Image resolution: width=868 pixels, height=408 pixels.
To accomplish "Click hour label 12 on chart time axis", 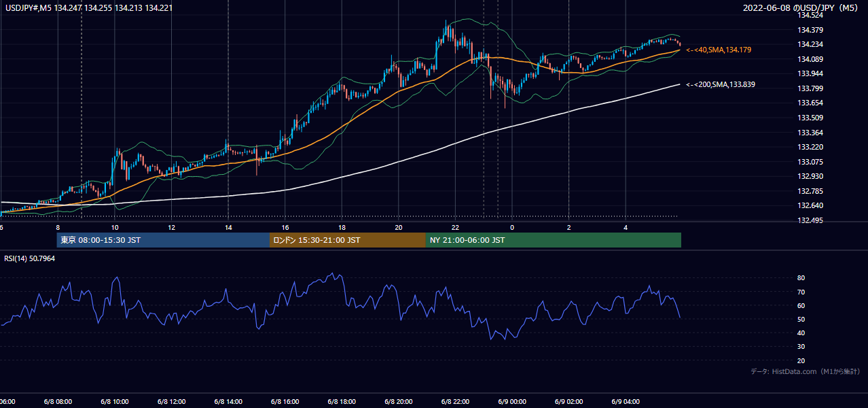I will pos(171,227).
